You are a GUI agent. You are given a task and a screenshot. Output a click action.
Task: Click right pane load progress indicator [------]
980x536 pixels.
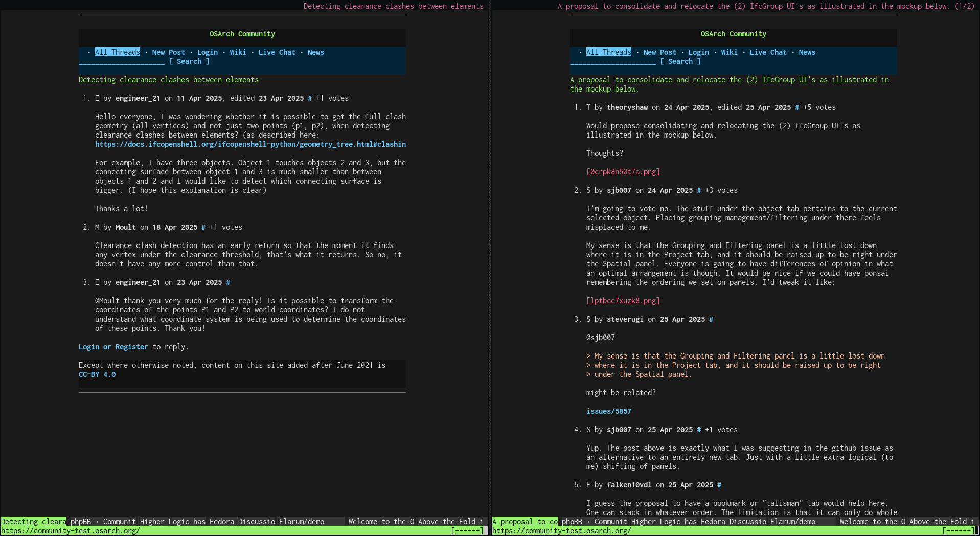959,531
